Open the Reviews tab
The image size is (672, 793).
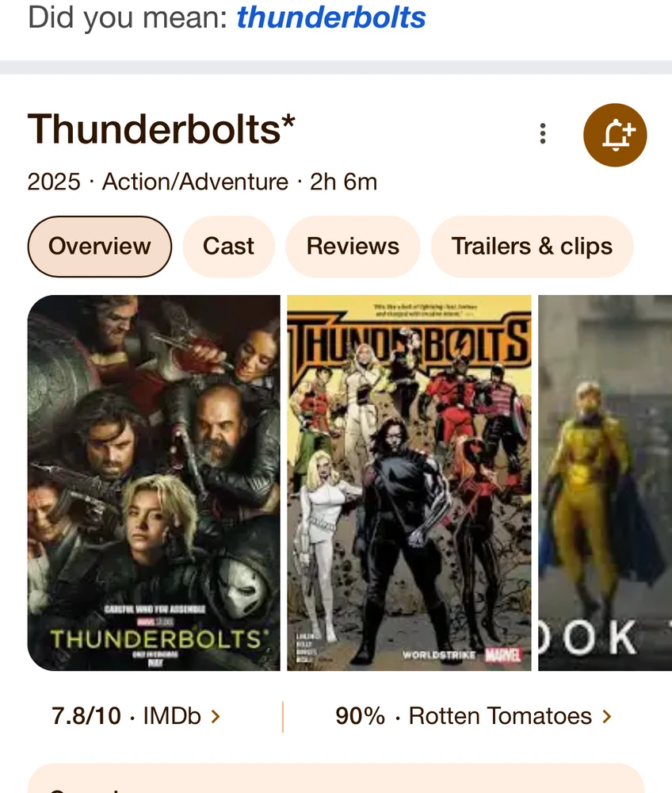[x=353, y=246]
